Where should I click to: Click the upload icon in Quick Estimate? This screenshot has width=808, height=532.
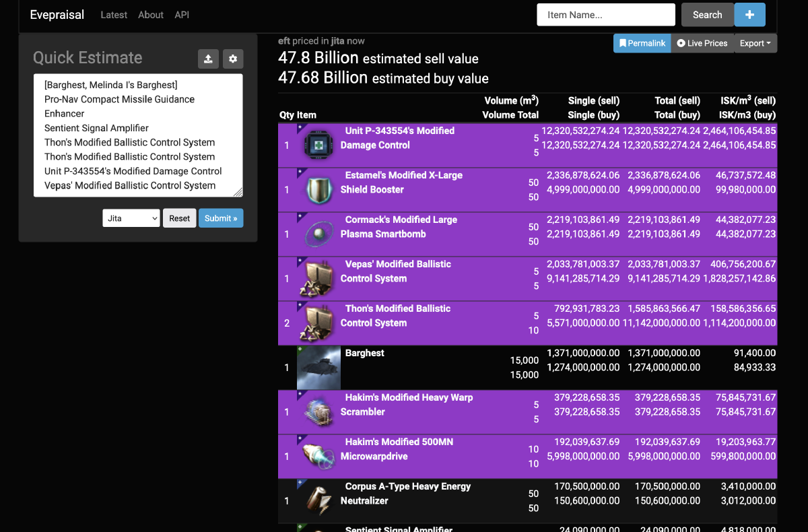tap(208, 59)
